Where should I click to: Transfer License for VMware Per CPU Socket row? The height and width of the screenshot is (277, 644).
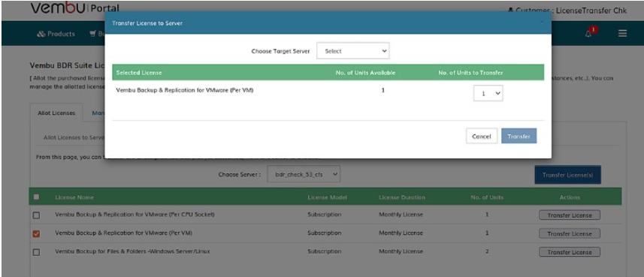[x=570, y=215]
